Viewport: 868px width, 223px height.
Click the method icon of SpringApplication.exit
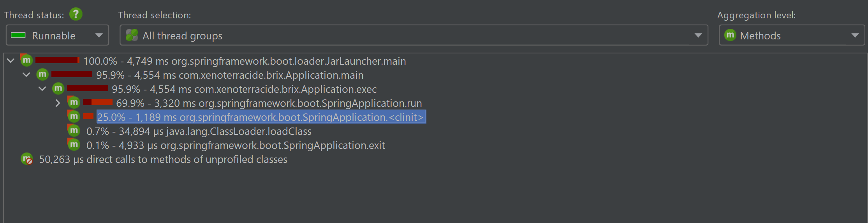pyautogui.click(x=74, y=145)
